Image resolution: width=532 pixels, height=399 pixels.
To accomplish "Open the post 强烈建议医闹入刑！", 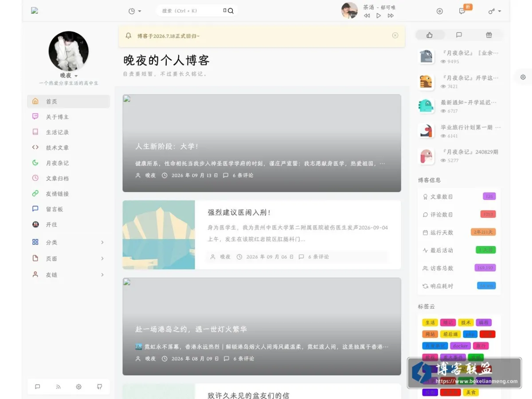I will point(239,212).
